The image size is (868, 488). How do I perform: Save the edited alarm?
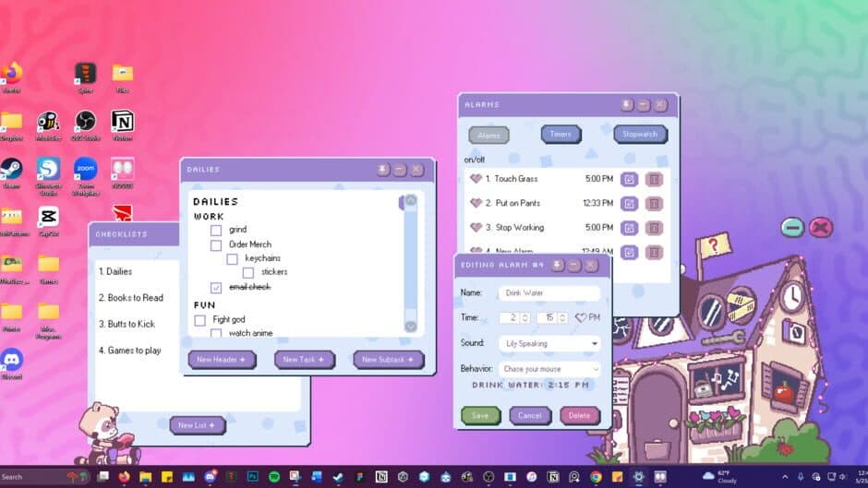480,415
